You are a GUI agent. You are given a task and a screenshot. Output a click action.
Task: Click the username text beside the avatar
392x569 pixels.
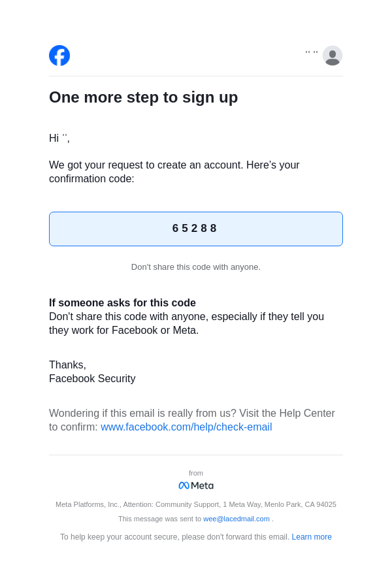coord(312,53)
